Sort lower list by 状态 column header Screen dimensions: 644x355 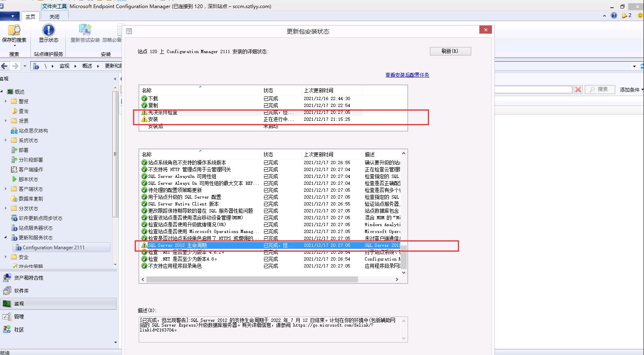[x=281, y=154]
